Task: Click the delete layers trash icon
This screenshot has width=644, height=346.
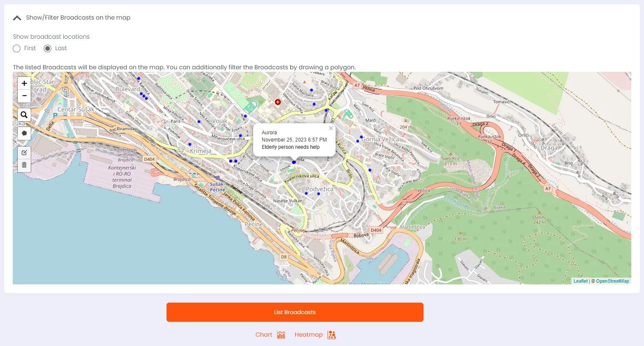Action: point(24,165)
